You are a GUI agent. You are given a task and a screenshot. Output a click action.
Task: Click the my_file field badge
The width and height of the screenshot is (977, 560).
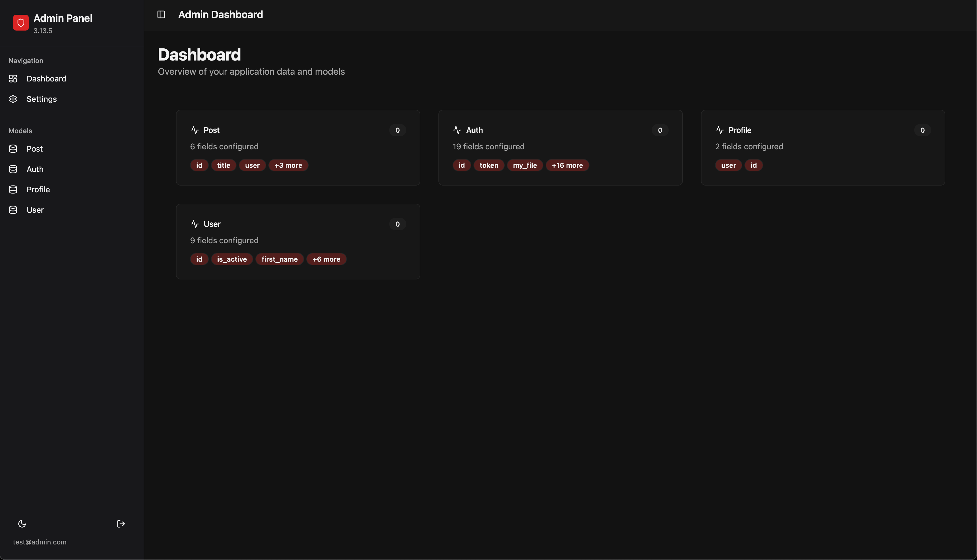pyautogui.click(x=525, y=165)
